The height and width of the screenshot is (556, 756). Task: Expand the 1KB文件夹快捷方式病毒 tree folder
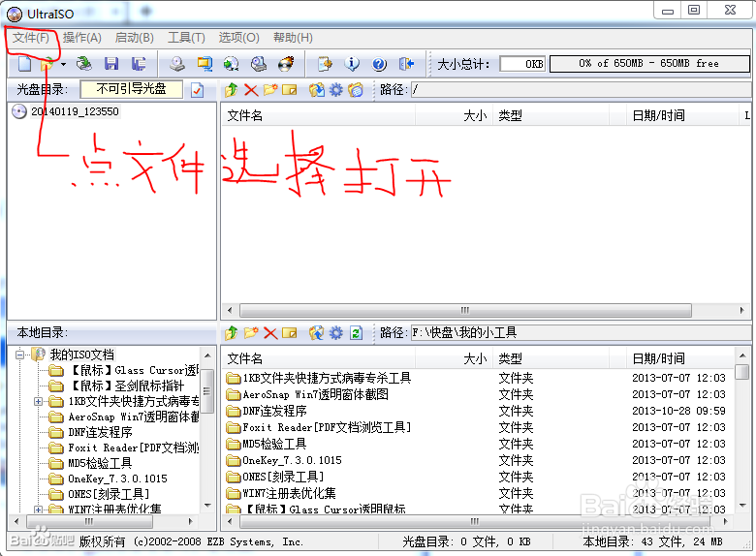point(39,401)
